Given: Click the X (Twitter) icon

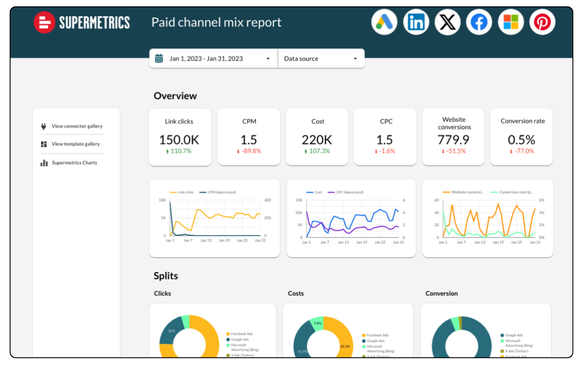Looking at the screenshot, I should [447, 22].
